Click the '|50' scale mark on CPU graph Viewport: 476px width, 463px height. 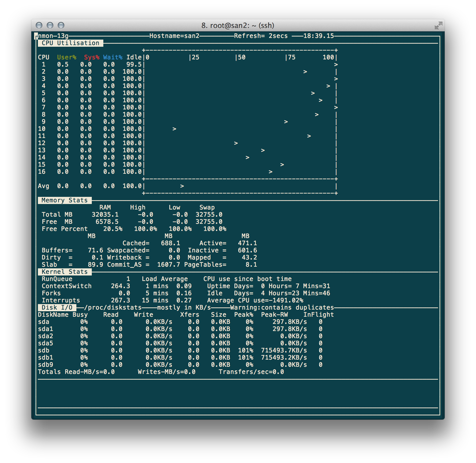(240, 57)
